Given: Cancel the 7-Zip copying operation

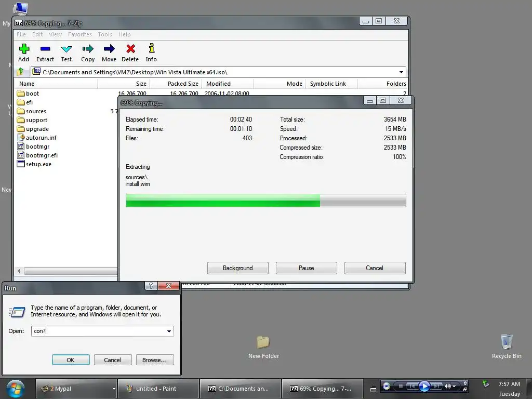Looking at the screenshot, I should (x=375, y=268).
